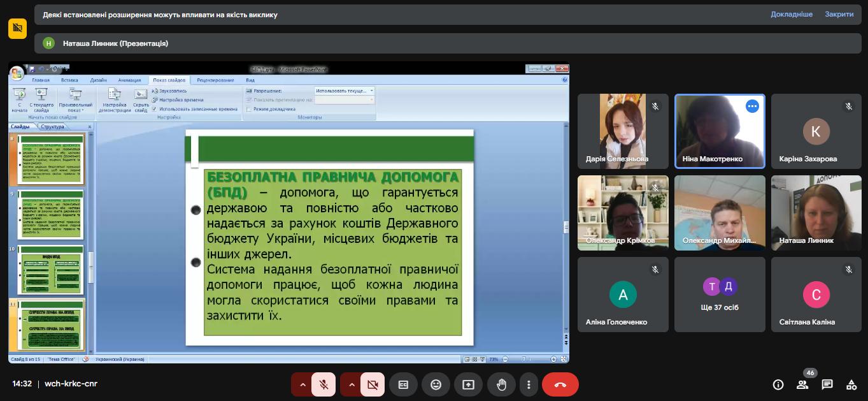868x401 pixels.
Task: Show the participants list with 46 people
Action: click(802, 384)
